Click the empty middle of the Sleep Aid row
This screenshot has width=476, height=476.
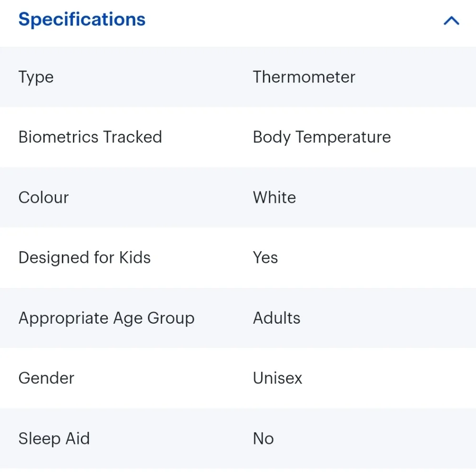click(172, 438)
